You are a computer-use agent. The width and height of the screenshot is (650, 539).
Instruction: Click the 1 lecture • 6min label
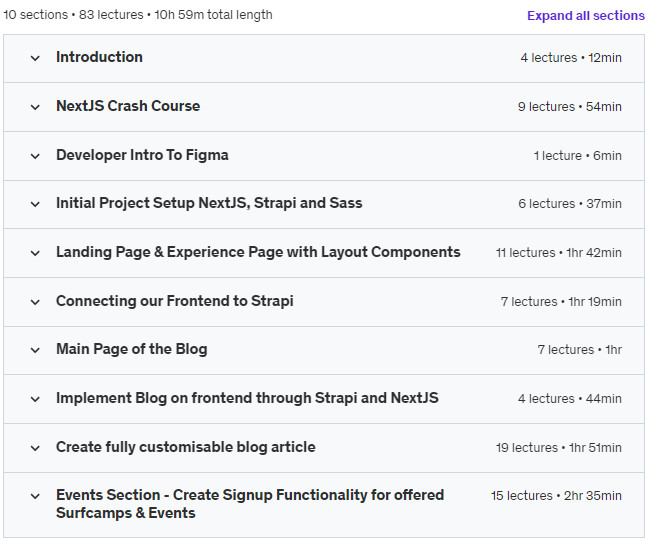click(577, 155)
